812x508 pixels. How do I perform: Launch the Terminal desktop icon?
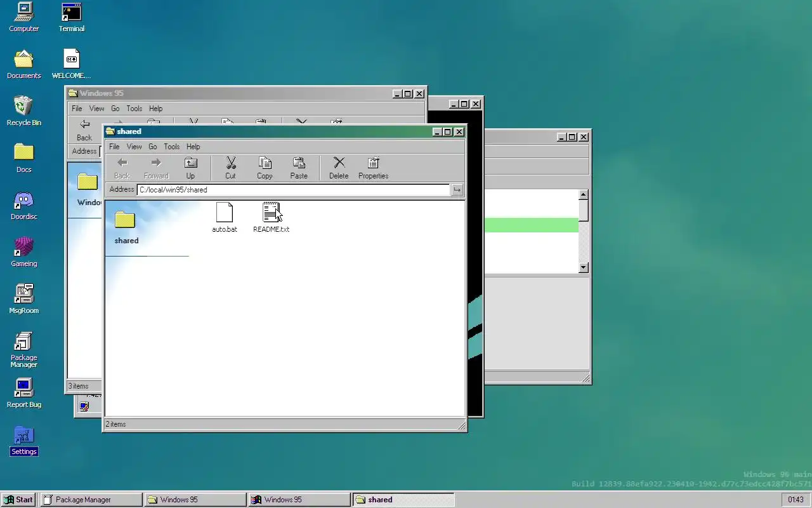72,17
